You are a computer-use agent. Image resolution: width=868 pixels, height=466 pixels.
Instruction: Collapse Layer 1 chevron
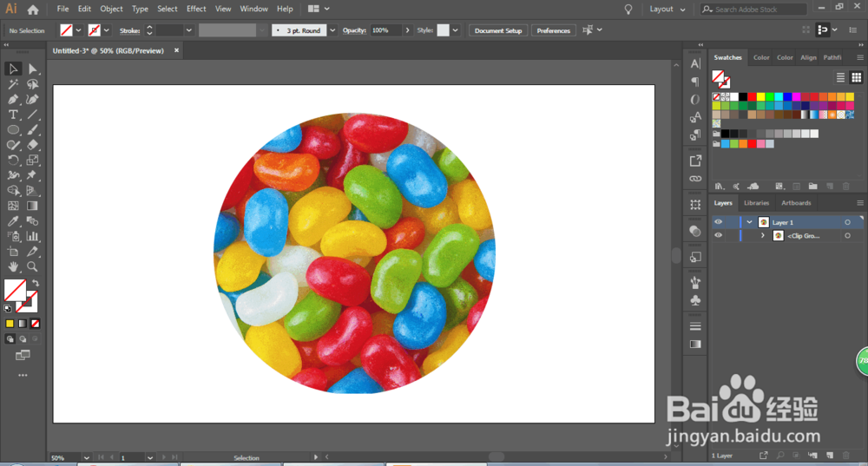[x=750, y=222]
